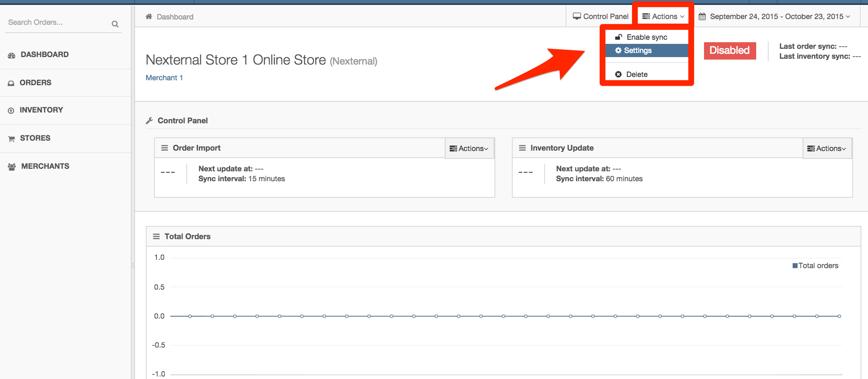Click the calendar icon by date range
The height and width of the screenshot is (379, 868).
click(702, 17)
